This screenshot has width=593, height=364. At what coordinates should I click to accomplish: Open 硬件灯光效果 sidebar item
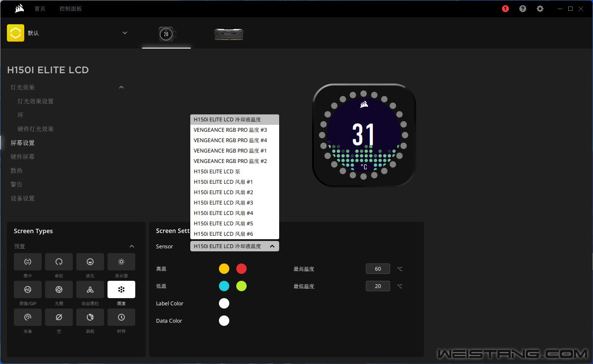[x=36, y=129]
